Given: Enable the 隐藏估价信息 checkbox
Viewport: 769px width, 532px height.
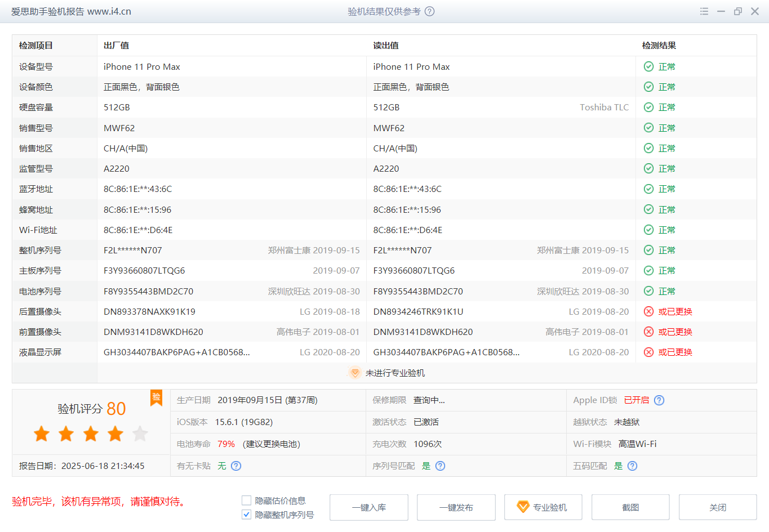Looking at the screenshot, I should tap(246, 500).
